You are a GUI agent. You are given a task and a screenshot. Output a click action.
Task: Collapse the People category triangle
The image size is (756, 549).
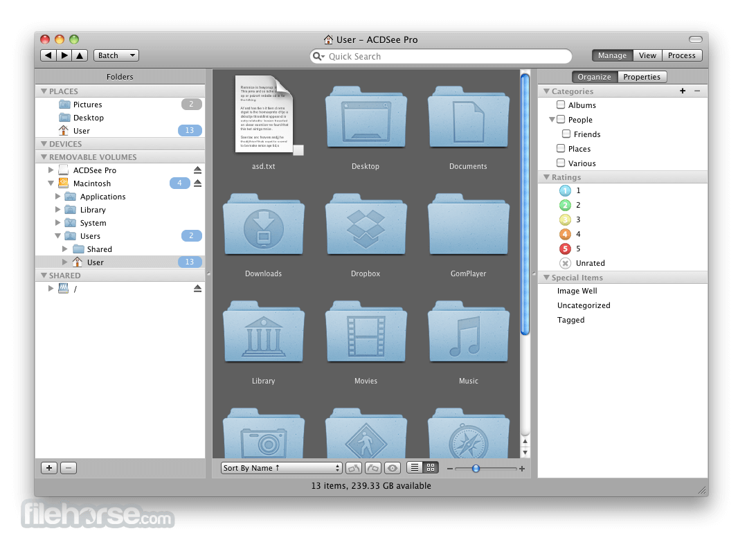[552, 120]
